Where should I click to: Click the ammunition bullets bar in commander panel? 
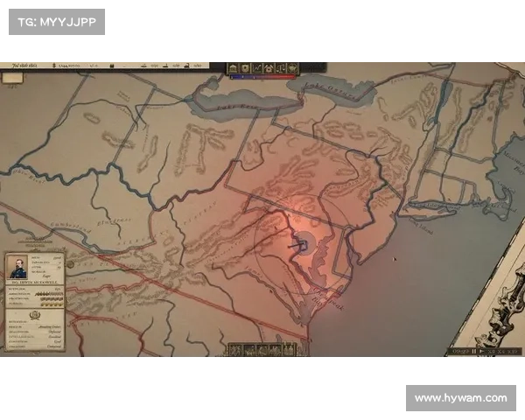(49, 294)
